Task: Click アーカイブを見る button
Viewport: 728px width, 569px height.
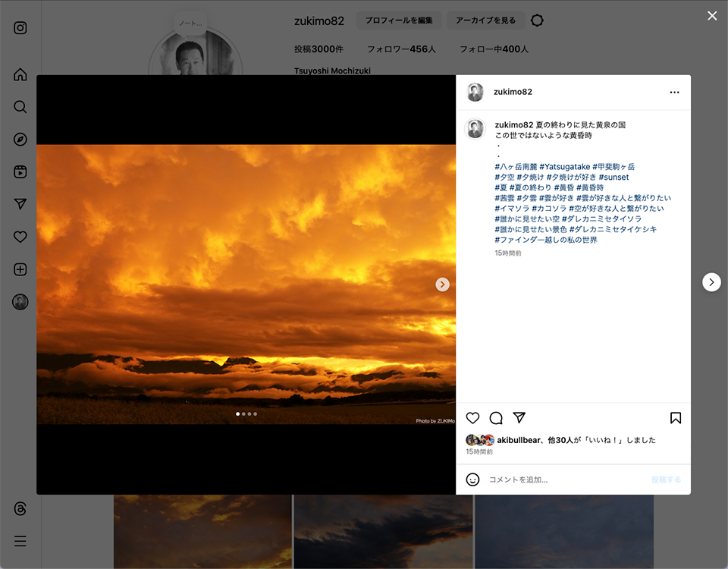Action: pos(485,20)
